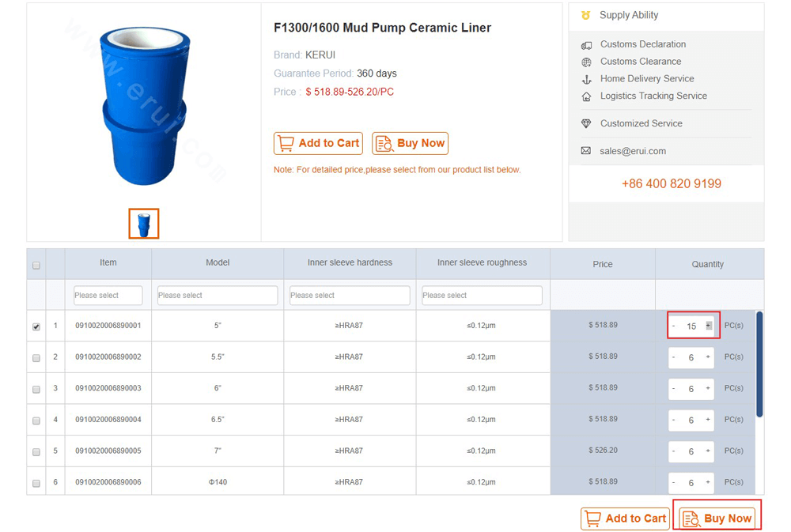This screenshot has width=791, height=532.
Task: Click the product table vertical scrollbar
Action: (x=759, y=364)
